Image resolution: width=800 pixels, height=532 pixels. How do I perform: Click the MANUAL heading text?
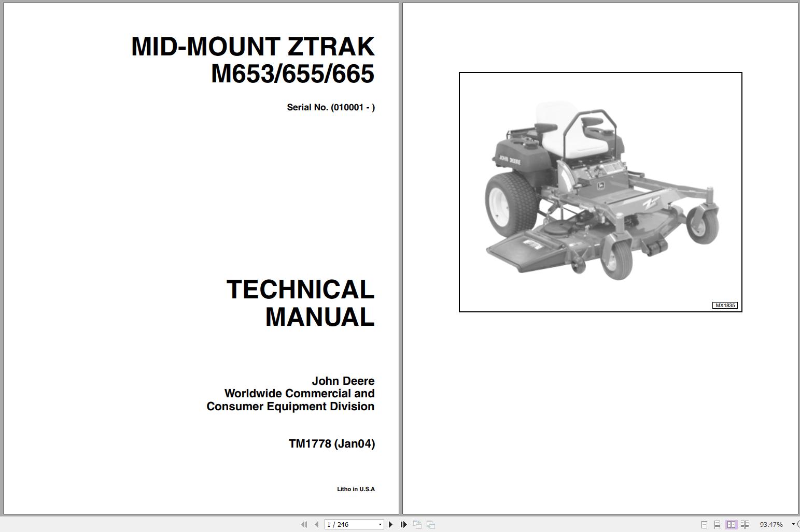pos(320,317)
